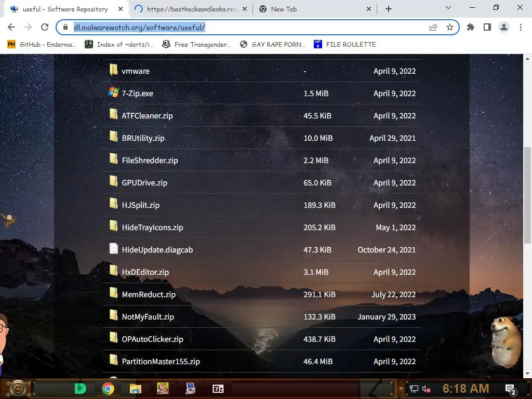
Task: Open a new browser tab
Action: pyautogui.click(x=389, y=9)
